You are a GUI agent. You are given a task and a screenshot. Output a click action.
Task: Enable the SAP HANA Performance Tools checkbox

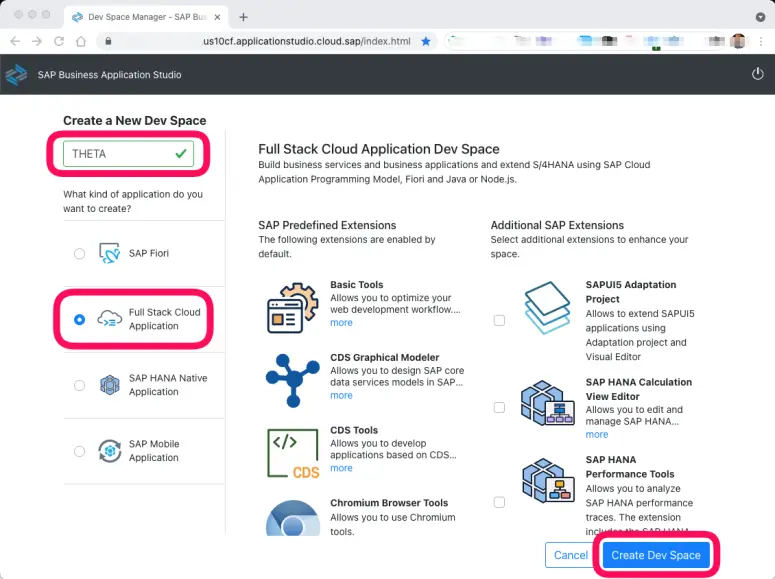[499, 502]
